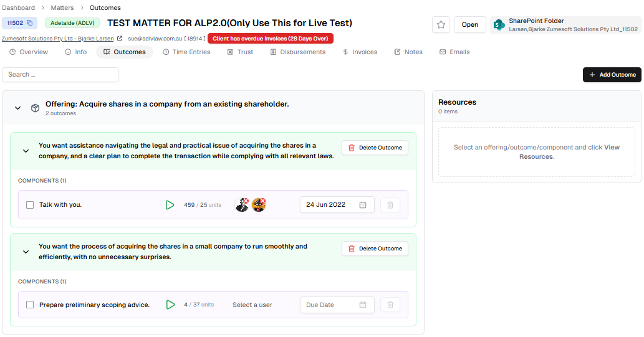Switch to the Overview tab

pos(29,52)
